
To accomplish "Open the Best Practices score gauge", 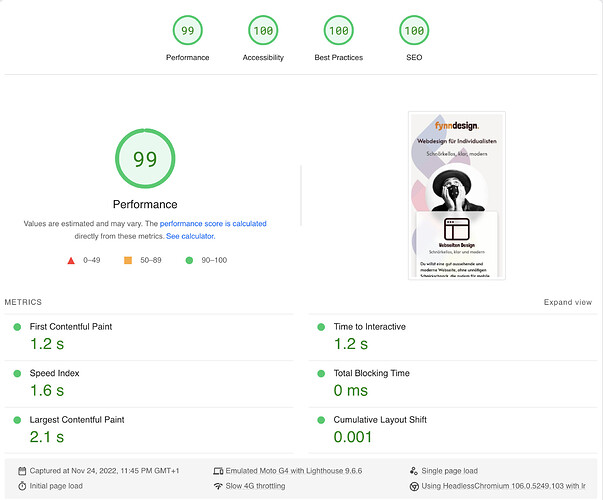I will pyautogui.click(x=338, y=31).
